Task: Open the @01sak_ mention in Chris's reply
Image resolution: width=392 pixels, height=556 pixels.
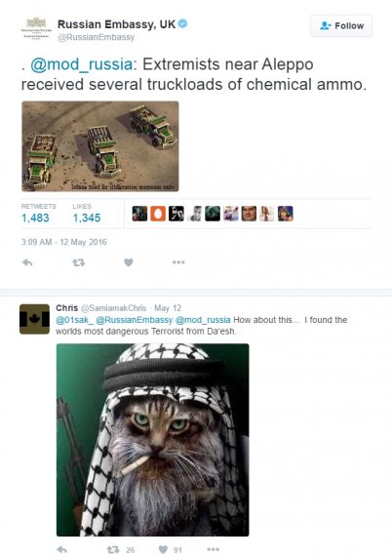Action: [x=74, y=320]
